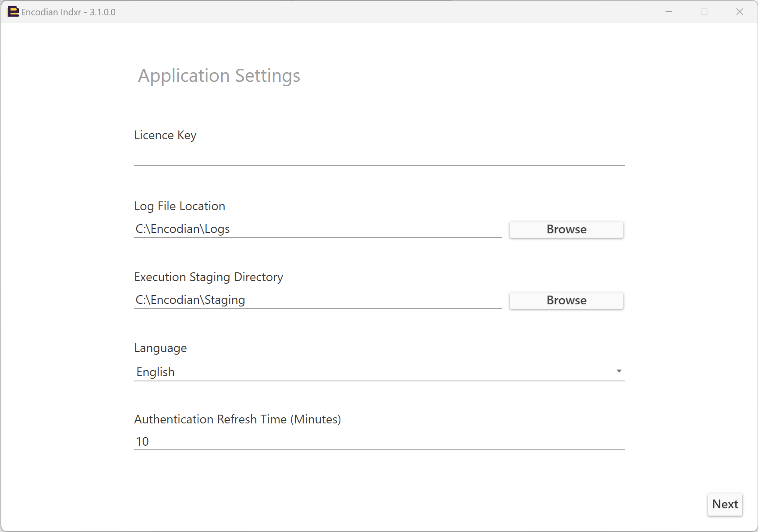Click the Application Settings heading
The width and height of the screenshot is (758, 532).
(x=219, y=76)
